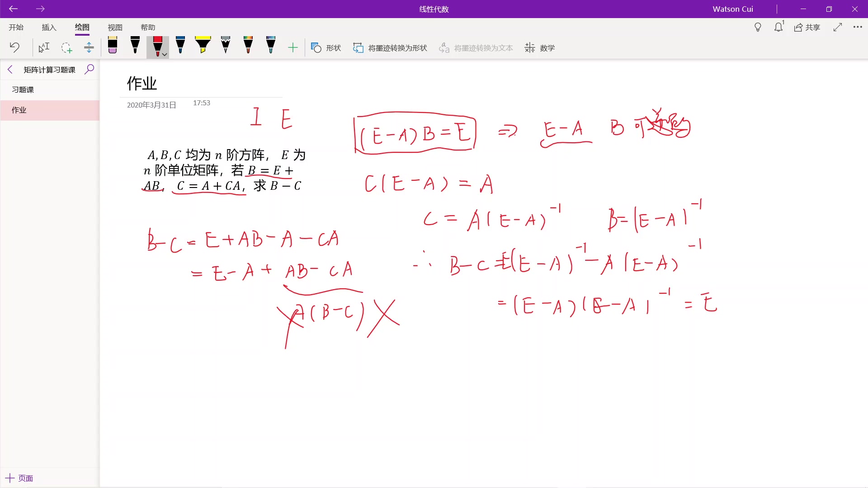Click 将墨迹转换为形状 button
This screenshot has height=488, width=868.
point(390,48)
